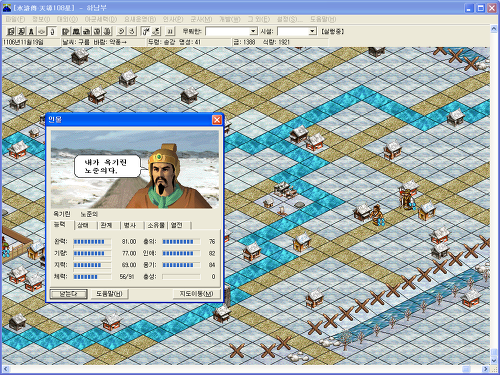
Task: Switch to the 소유물 tab
Action: (156, 226)
